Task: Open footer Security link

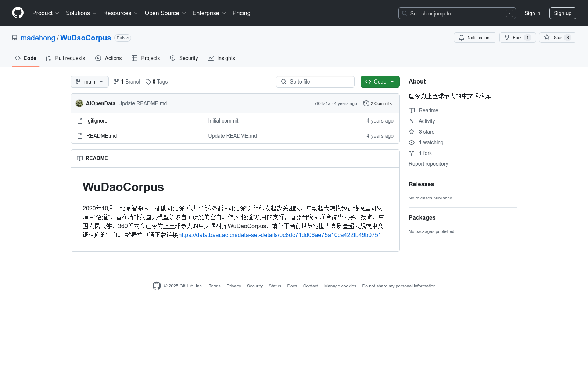Action: coord(255,286)
